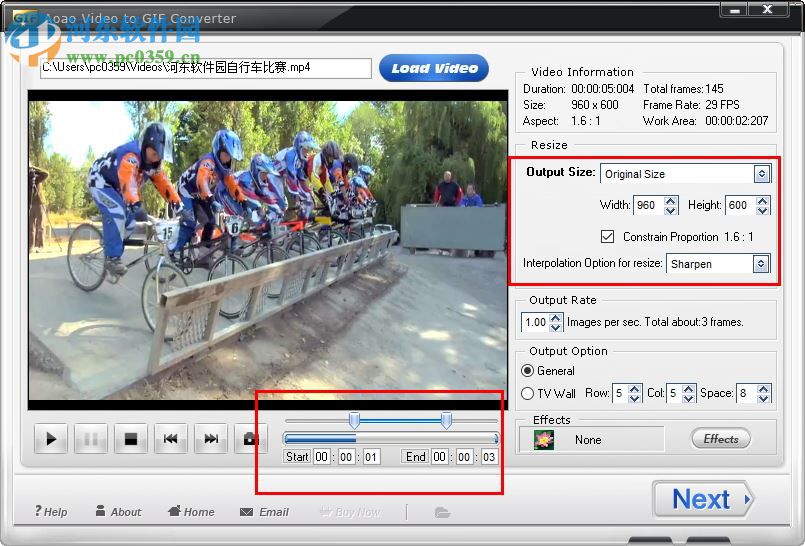Decrease TV Wall Col value
The width and height of the screenshot is (805, 546).
point(689,398)
